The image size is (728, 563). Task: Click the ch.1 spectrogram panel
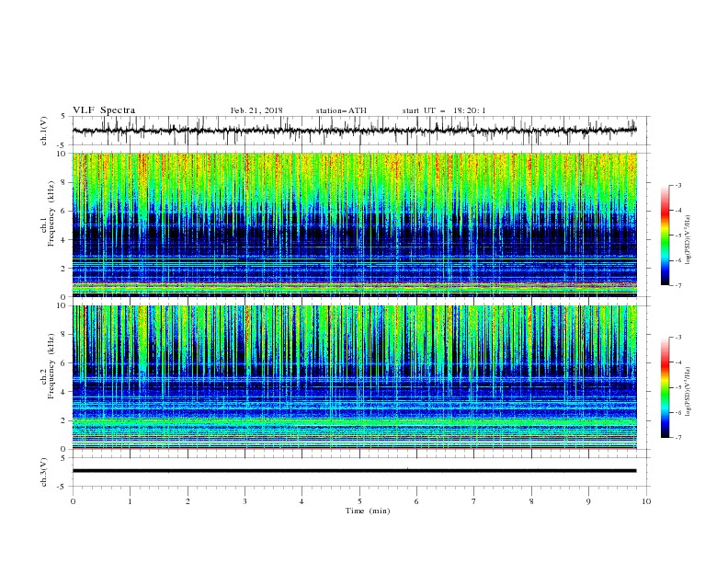click(x=355, y=224)
